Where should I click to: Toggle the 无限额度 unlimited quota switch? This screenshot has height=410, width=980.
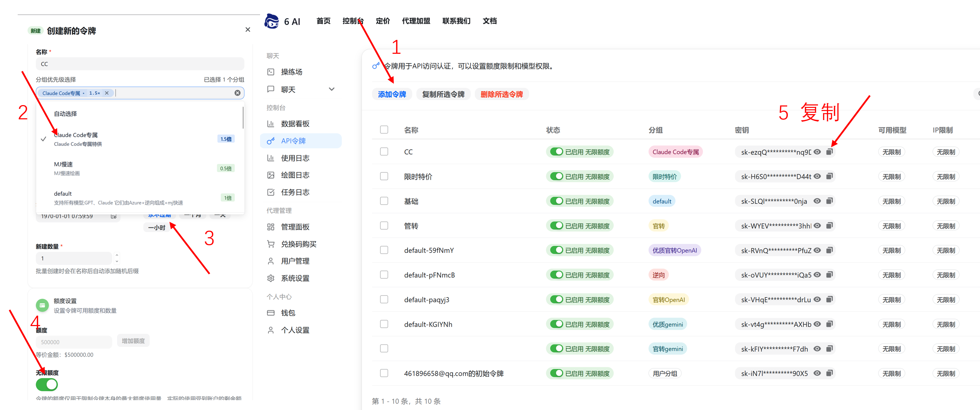point(47,384)
